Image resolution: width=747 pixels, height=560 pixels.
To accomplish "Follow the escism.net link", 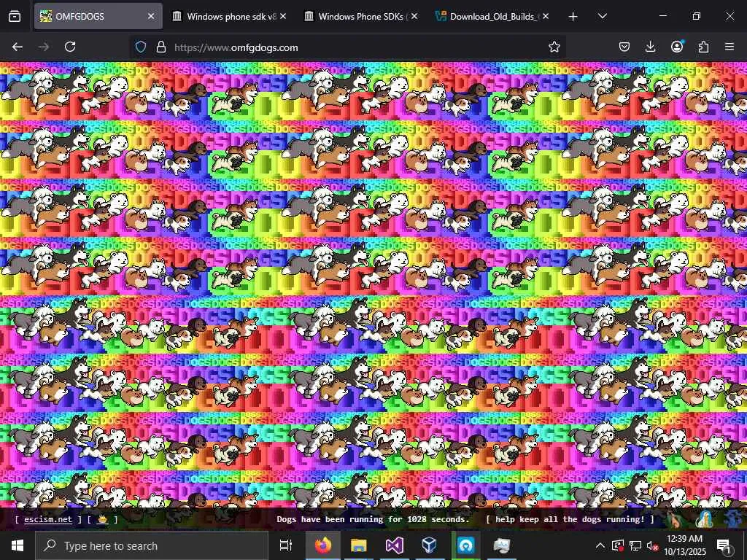I will 48,519.
